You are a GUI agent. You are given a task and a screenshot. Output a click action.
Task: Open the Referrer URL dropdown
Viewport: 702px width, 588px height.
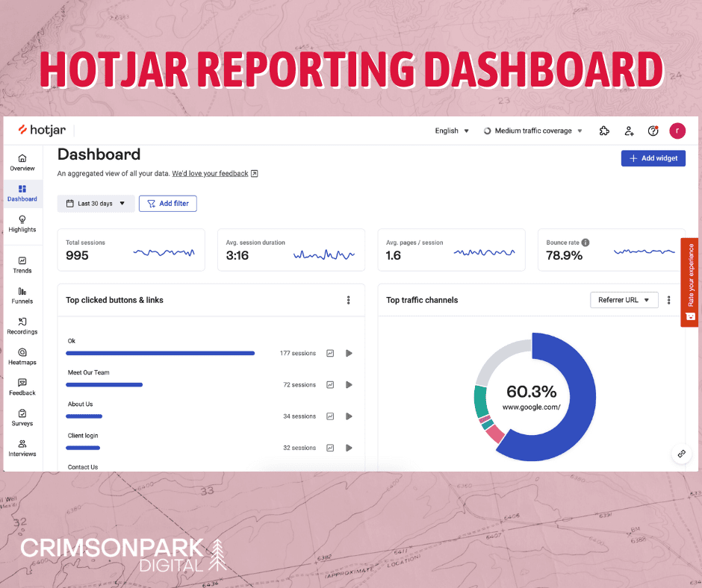(x=624, y=299)
